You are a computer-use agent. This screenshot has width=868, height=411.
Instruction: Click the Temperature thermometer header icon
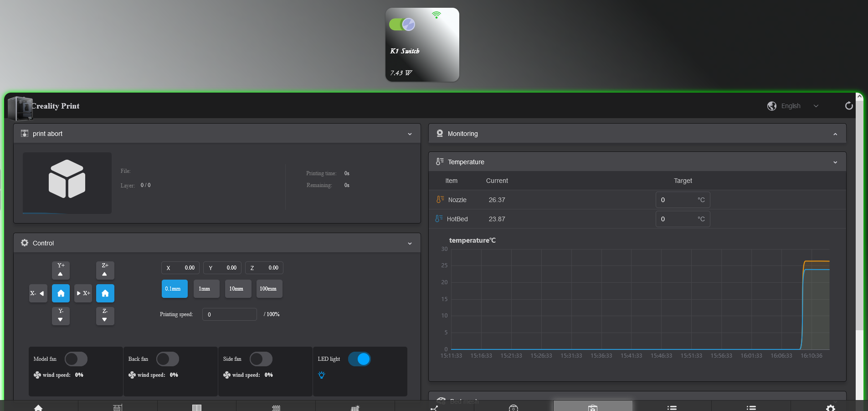pos(440,161)
